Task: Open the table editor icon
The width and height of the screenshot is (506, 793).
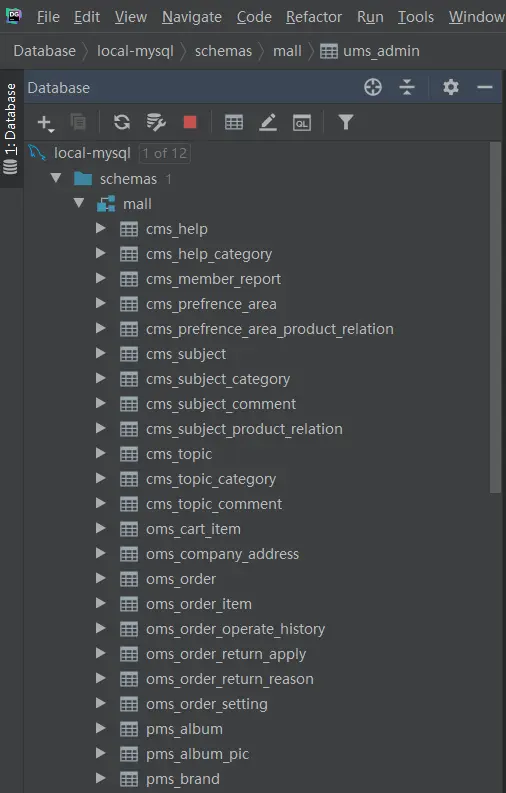Action: coord(234,122)
